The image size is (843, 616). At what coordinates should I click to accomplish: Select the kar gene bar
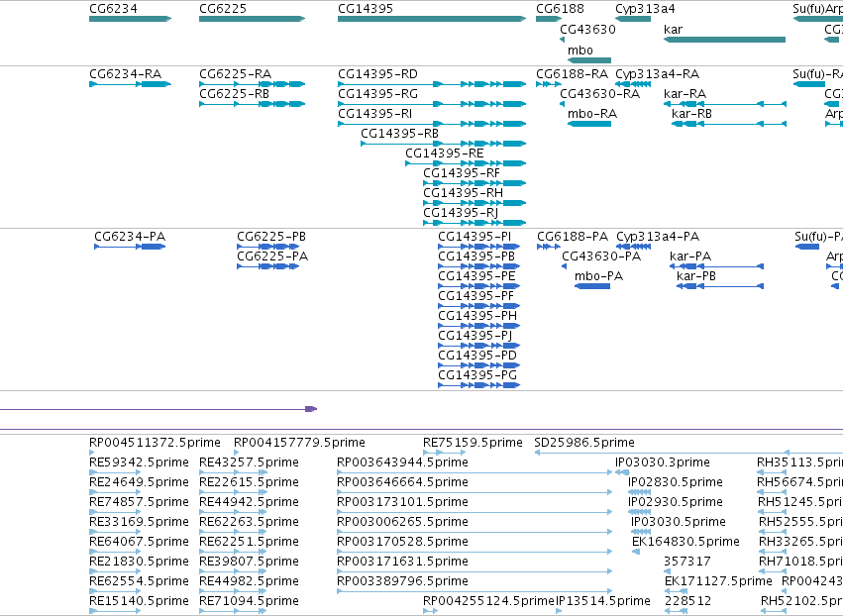pyautogui.click(x=724, y=40)
